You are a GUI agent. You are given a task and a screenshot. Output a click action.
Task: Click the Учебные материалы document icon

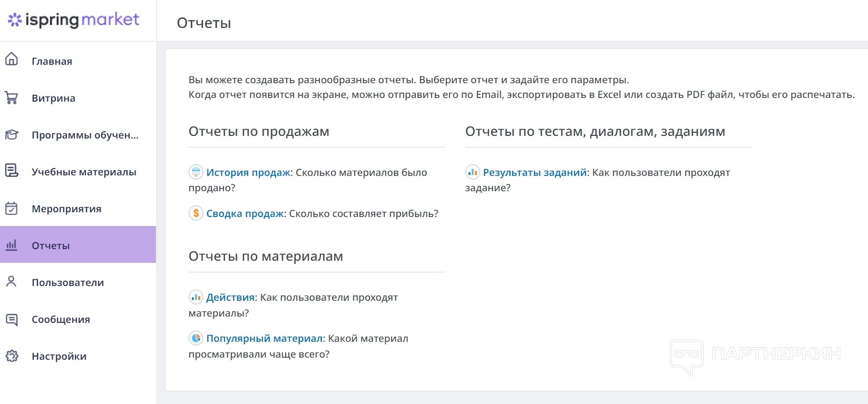(x=12, y=171)
